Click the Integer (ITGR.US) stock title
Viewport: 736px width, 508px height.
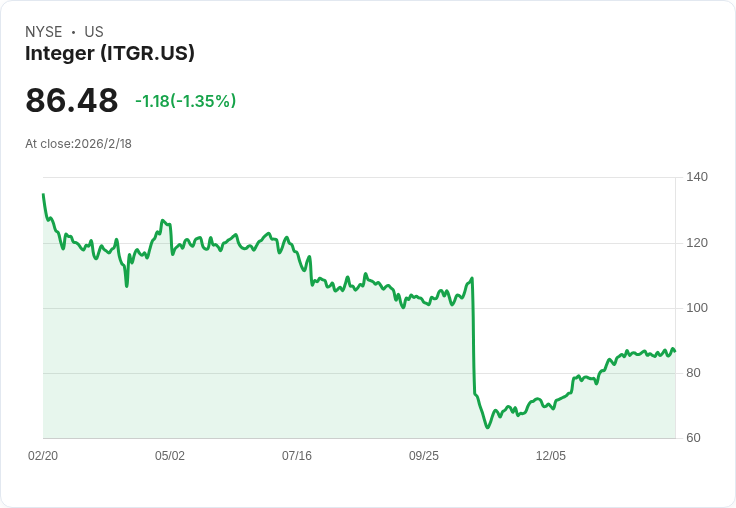[x=110, y=53]
